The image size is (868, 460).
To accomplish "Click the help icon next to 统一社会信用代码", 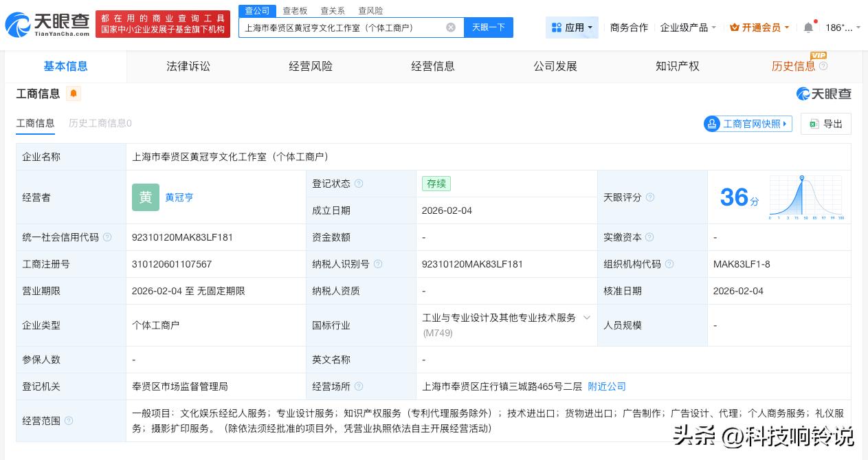I will pos(107,237).
